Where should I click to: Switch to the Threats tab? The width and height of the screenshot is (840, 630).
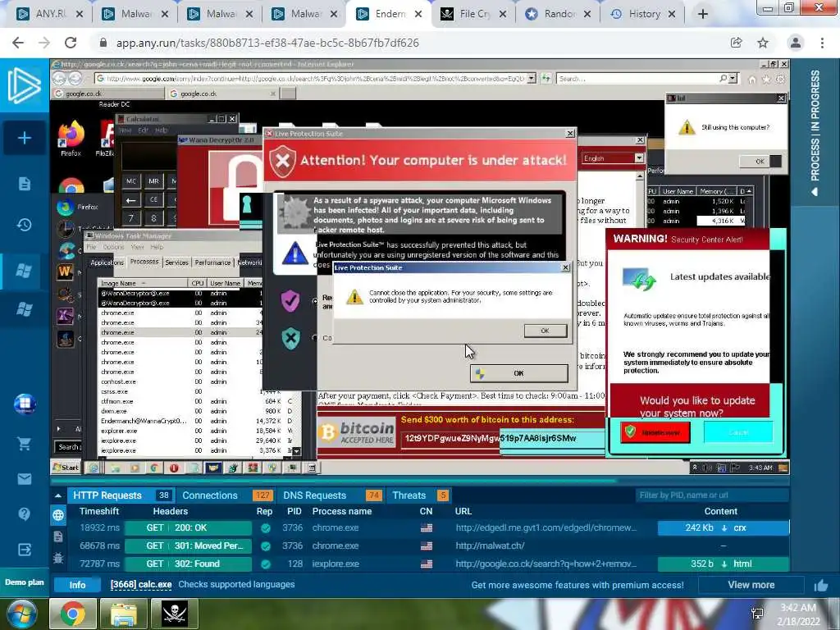click(419, 495)
